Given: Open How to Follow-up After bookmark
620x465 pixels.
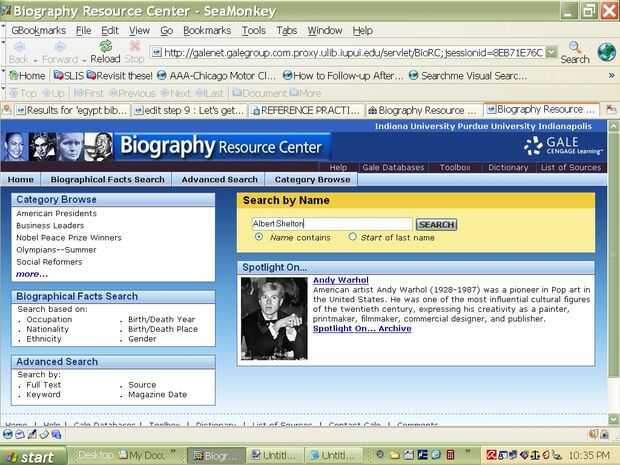Looking at the screenshot, I should (343, 76).
